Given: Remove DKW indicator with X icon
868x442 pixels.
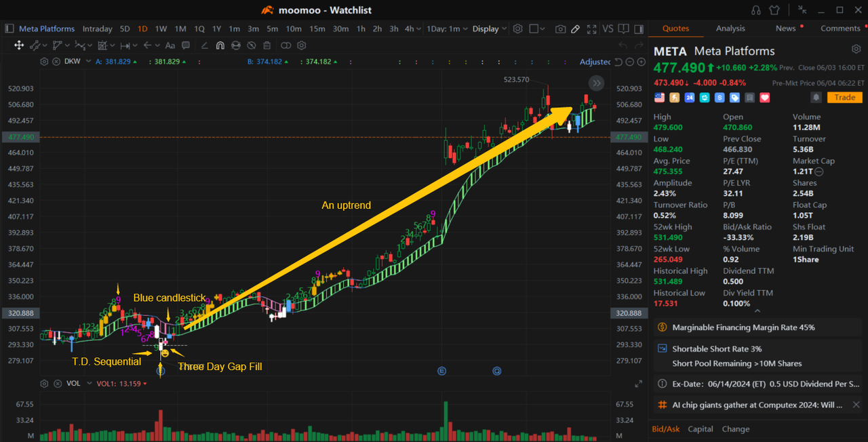Looking at the screenshot, I should (56, 61).
